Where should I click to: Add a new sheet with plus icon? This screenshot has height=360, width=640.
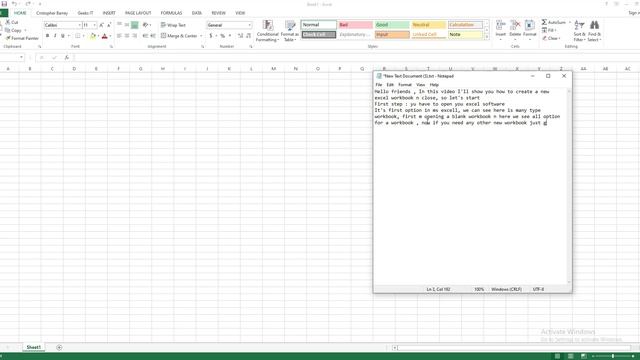[x=59, y=347]
